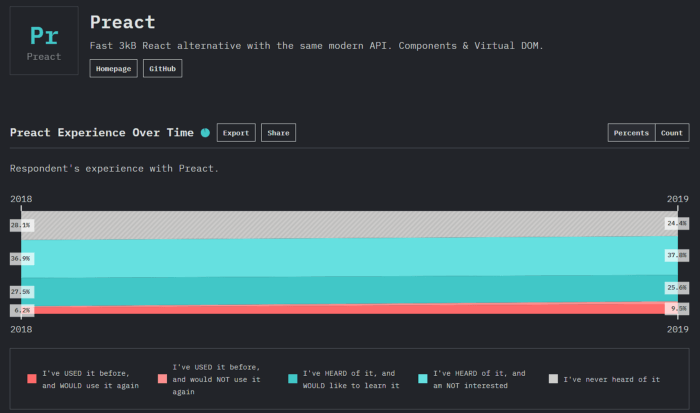This screenshot has height=413, width=700.
Task: Select the 36.9% label for 2018
Action: [x=22, y=259]
